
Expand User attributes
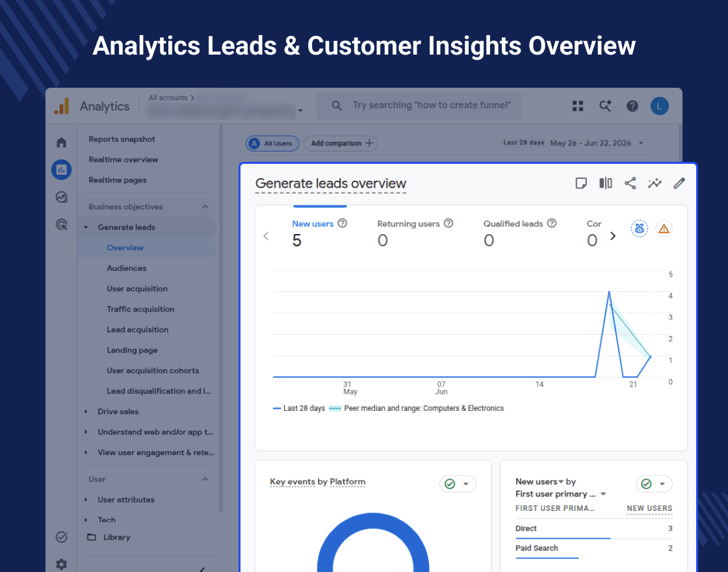point(86,500)
